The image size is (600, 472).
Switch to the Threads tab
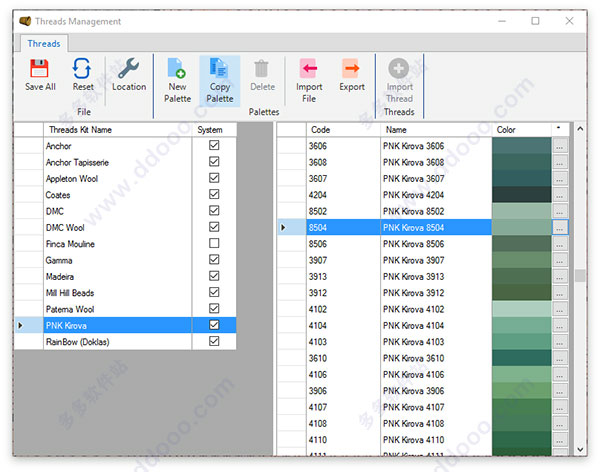(x=44, y=44)
